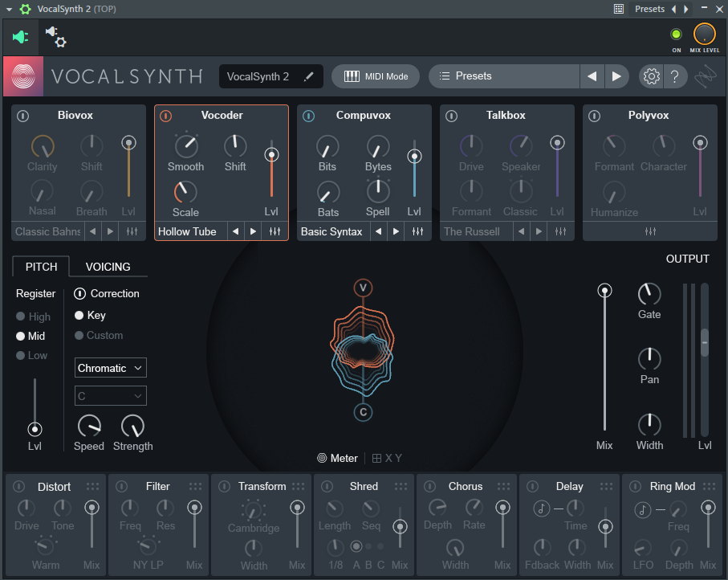Open the FL Studio plugin wrapper settings icon

pyautogui.click(x=55, y=37)
